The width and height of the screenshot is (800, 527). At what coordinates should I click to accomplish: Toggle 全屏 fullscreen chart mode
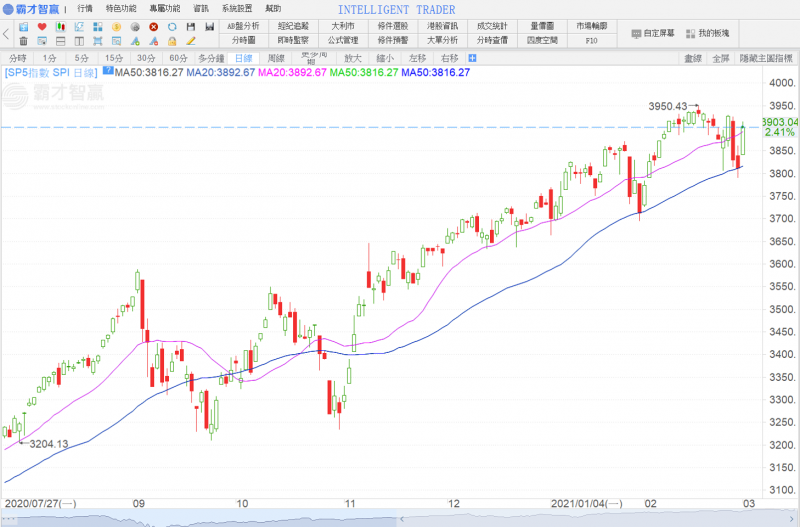[720, 59]
